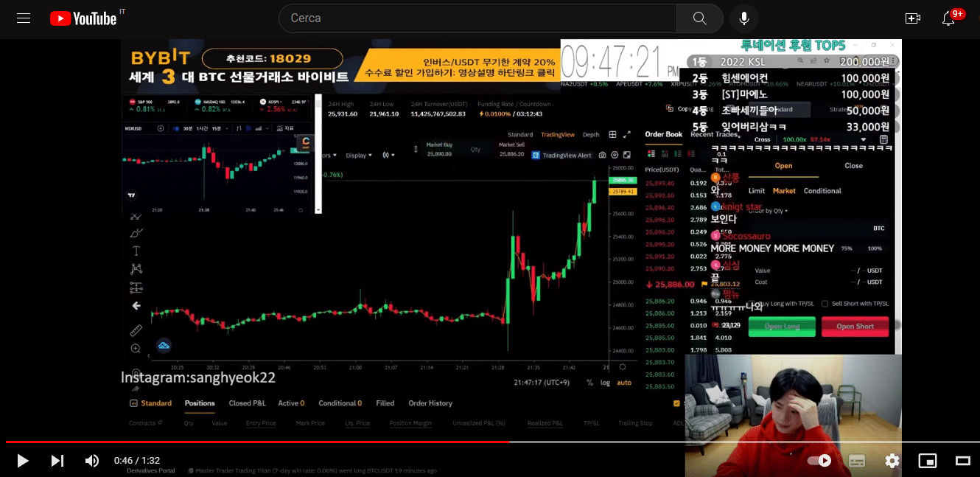Screen dimensions: 980x477
Task: Mute the video volume speaker icon
Action: coord(91,461)
